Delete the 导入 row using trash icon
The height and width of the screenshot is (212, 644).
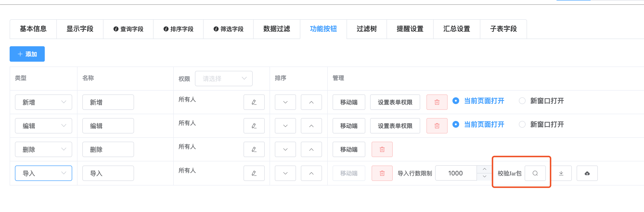(382, 173)
